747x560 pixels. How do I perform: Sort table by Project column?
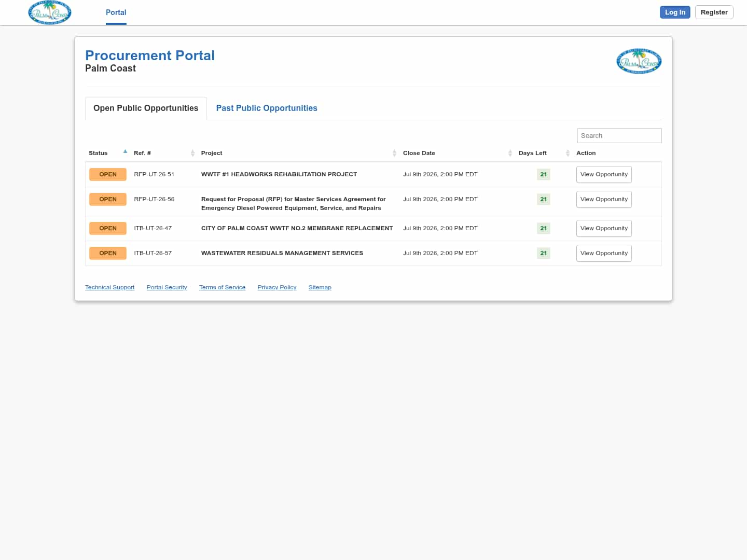298,153
